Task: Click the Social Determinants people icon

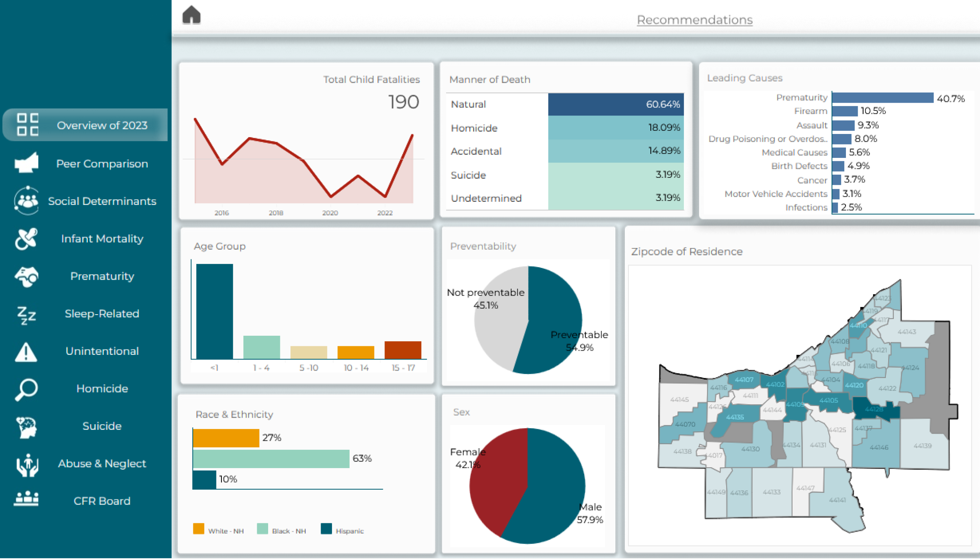Action: [x=26, y=201]
